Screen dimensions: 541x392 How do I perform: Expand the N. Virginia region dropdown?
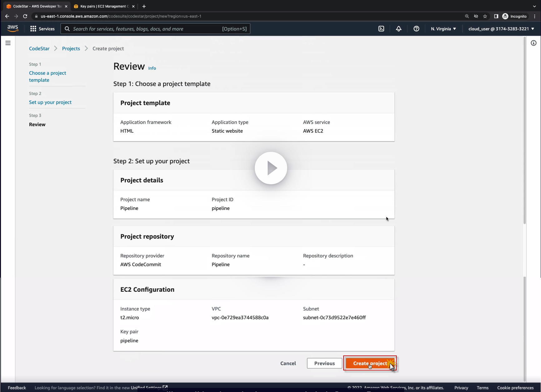(x=444, y=29)
